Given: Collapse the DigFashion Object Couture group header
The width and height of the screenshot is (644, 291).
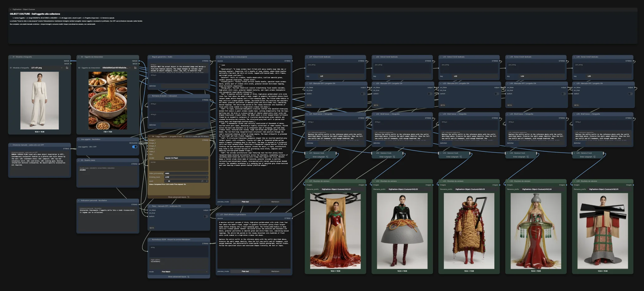Looking at the screenshot, I should click(x=11, y=9).
